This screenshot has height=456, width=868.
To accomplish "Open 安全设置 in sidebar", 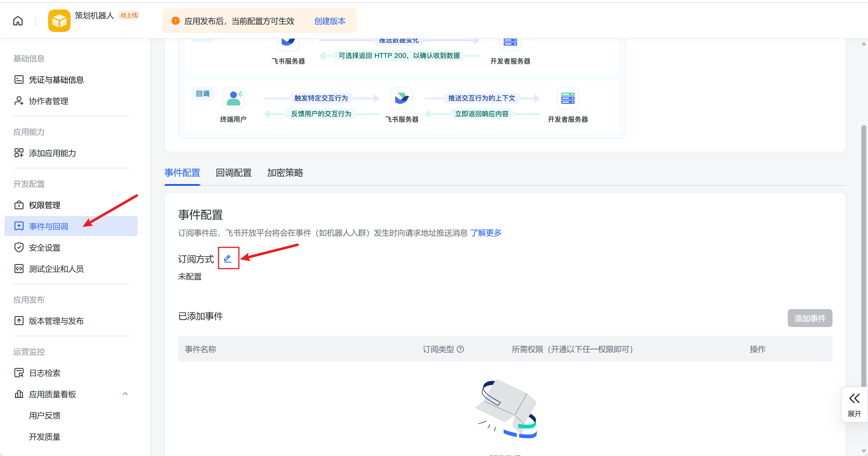I will point(44,248).
